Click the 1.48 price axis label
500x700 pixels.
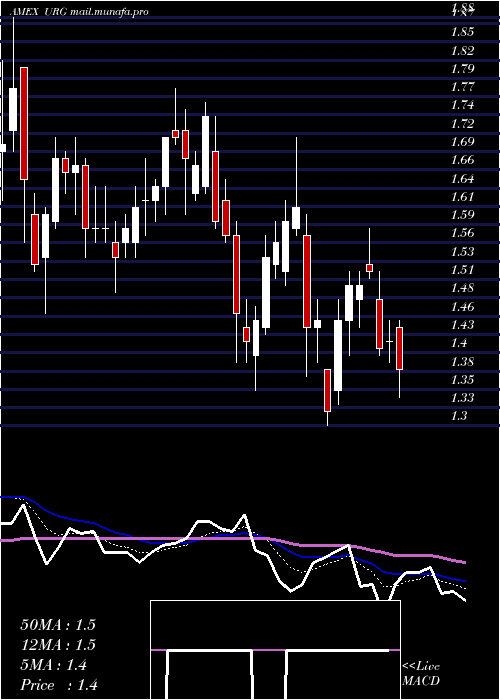[x=462, y=288]
